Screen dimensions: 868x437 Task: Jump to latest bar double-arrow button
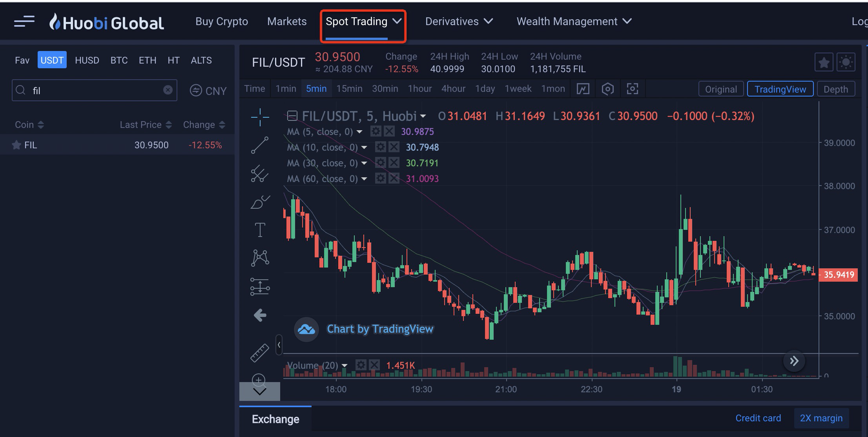coord(794,361)
